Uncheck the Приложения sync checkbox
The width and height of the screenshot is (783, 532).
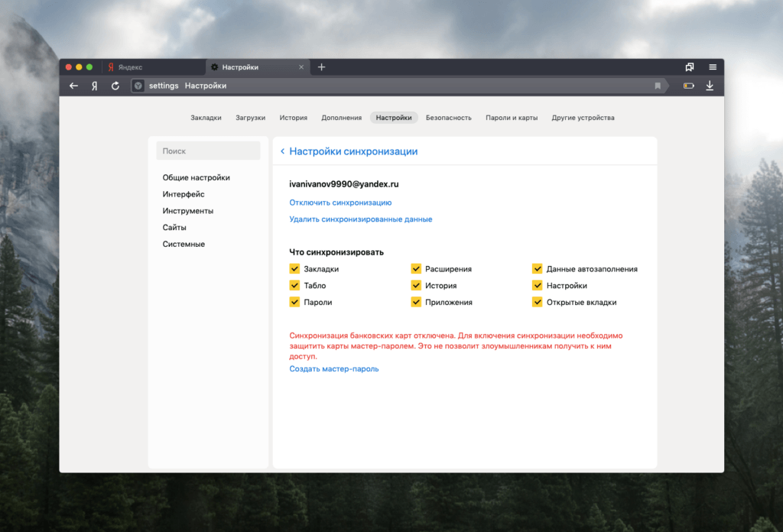pos(416,302)
